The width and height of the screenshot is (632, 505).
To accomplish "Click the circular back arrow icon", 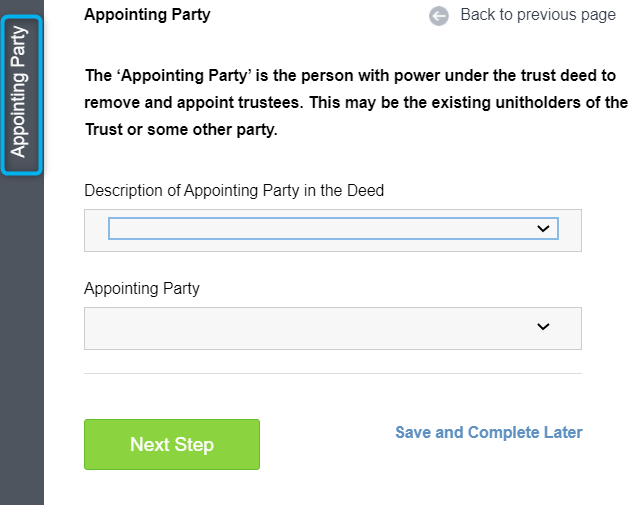I will click(439, 16).
